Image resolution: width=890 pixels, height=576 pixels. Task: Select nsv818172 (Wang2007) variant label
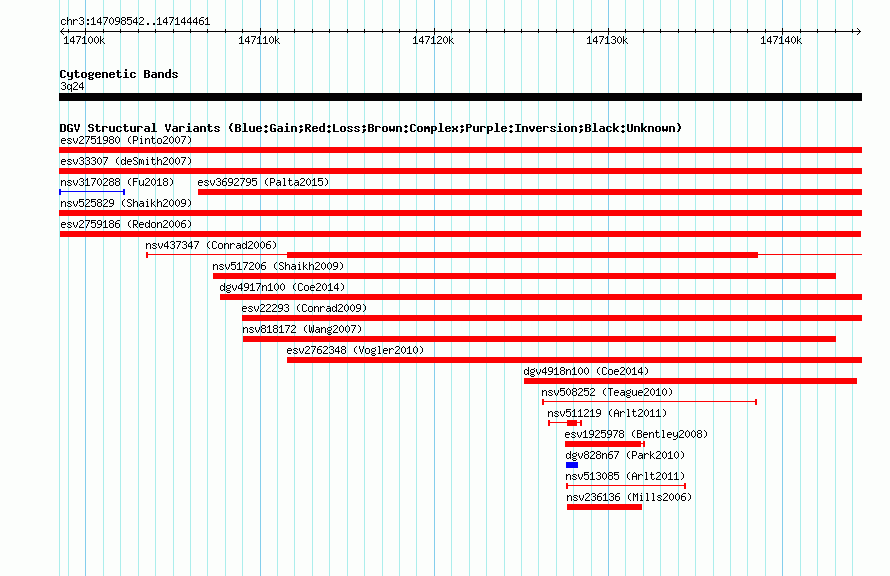302,329
